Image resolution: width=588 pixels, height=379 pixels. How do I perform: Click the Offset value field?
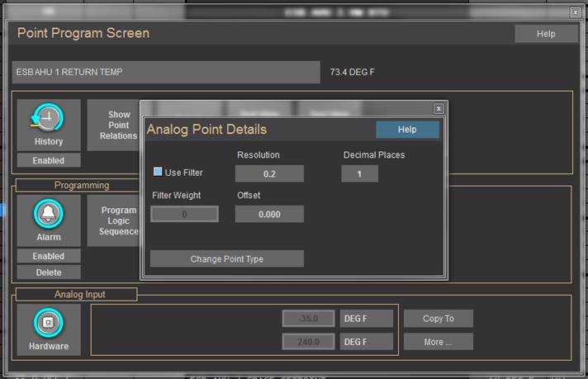click(269, 214)
